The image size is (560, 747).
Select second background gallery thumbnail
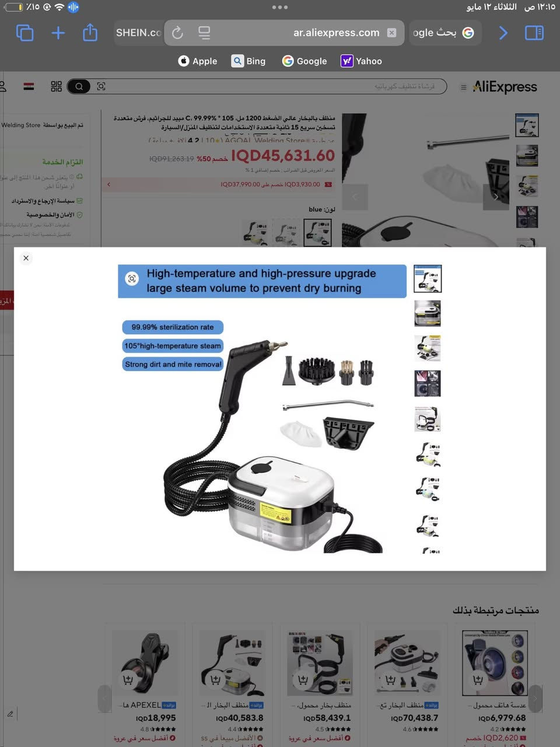[x=527, y=156]
